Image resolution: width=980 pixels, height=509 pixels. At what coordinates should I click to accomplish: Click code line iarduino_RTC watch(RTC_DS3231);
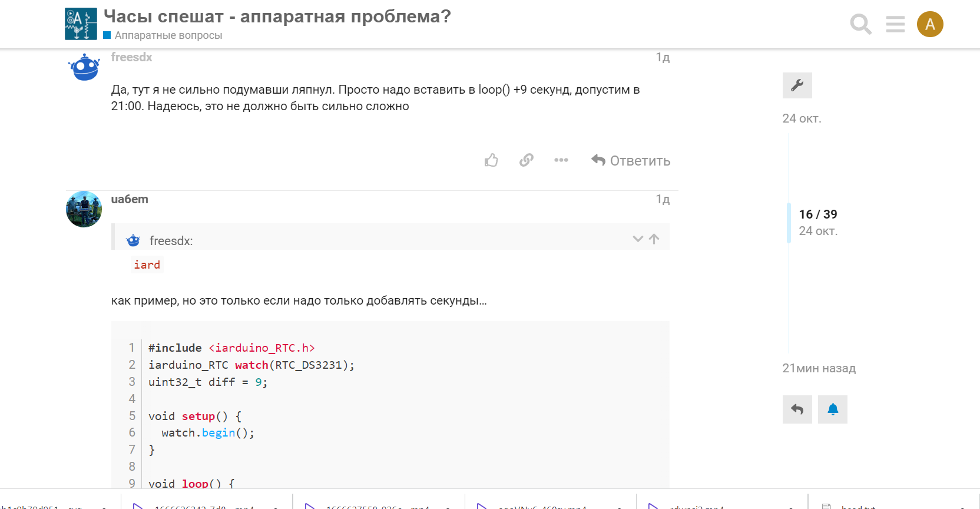pos(251,365)
